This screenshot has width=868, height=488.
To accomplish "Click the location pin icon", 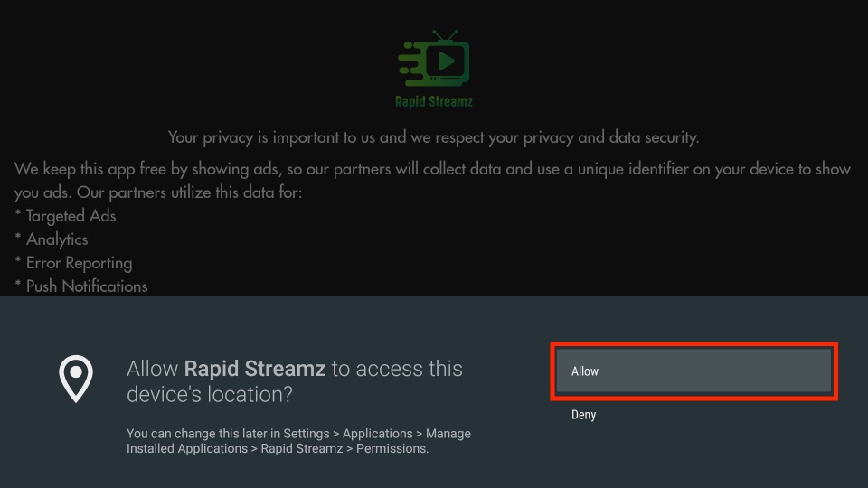I will click(x=76, y=379).
